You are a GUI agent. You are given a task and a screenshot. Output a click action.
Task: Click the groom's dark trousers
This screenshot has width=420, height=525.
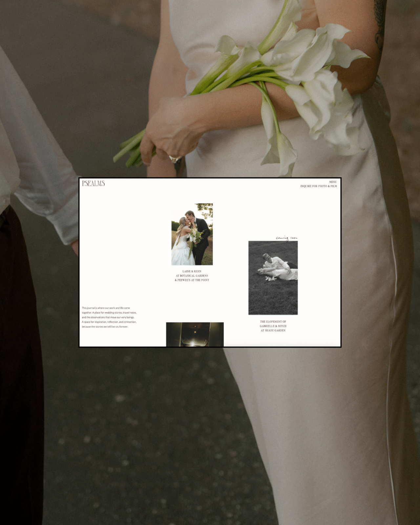(x=20, y=361)
